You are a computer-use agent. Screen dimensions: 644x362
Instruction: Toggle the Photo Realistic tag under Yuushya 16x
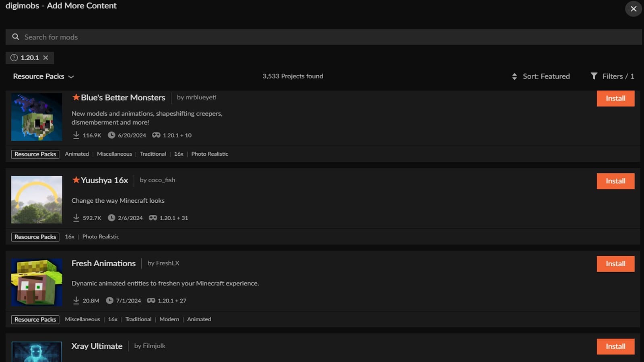point(101,237)
